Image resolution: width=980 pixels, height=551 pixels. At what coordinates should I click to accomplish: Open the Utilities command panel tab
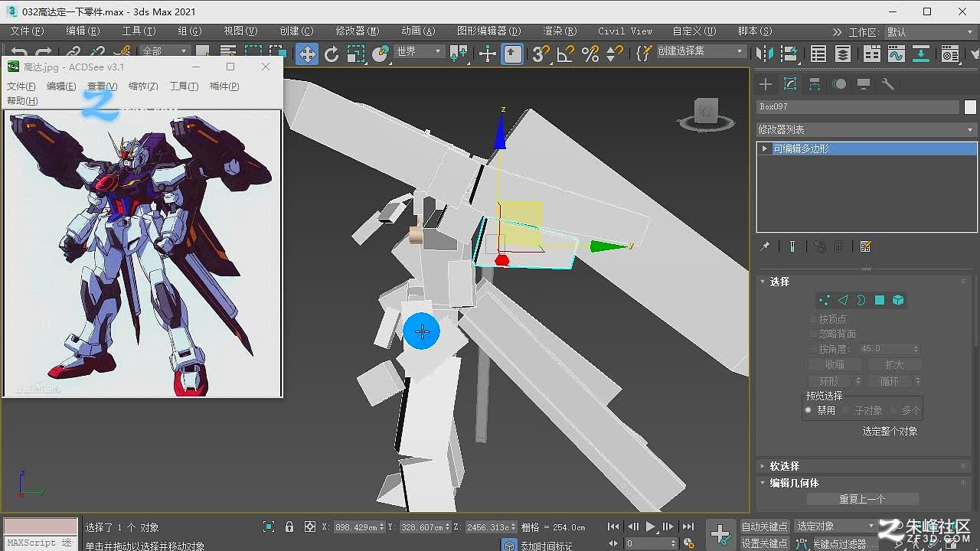pyautogui.click(x=888, y=84)
